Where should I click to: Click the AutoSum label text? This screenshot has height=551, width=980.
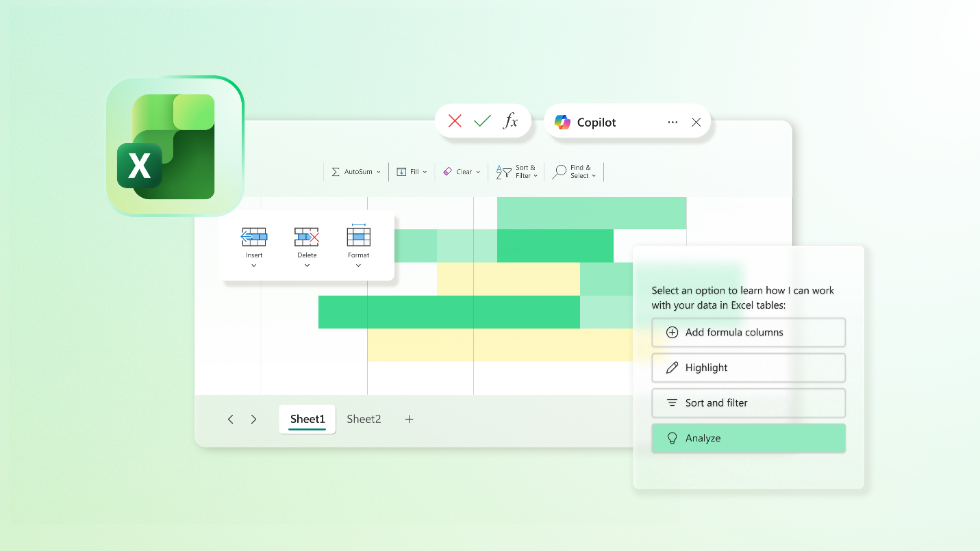(x=358, y=172)
